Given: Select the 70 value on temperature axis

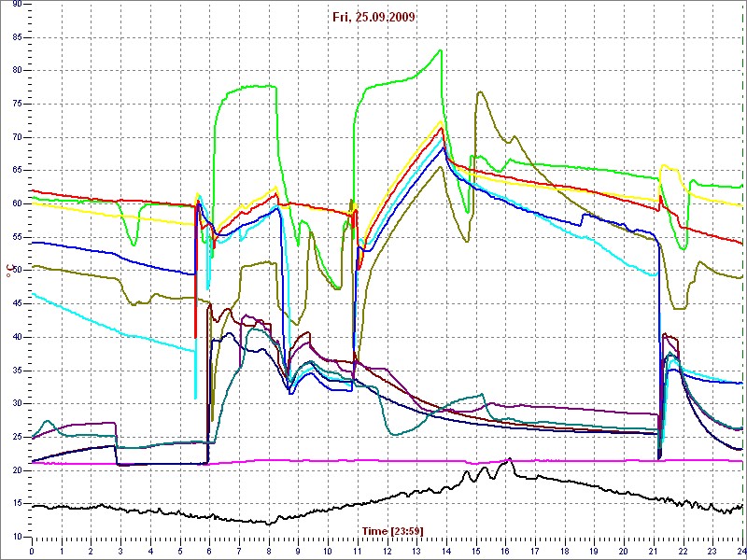Looking at the screenshot, I should pyautogui.click(x=16, y=137).
